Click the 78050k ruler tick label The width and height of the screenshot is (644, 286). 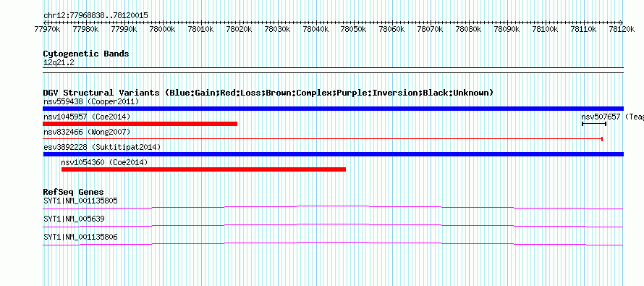(354, 29)
